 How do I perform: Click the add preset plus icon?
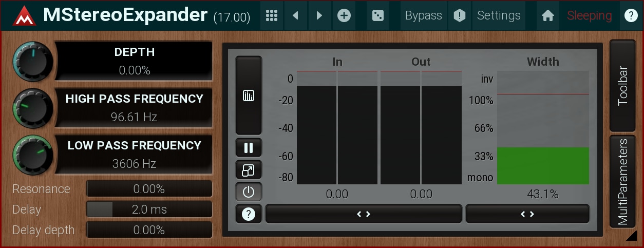pyautogui.click(x=344, y=15)
